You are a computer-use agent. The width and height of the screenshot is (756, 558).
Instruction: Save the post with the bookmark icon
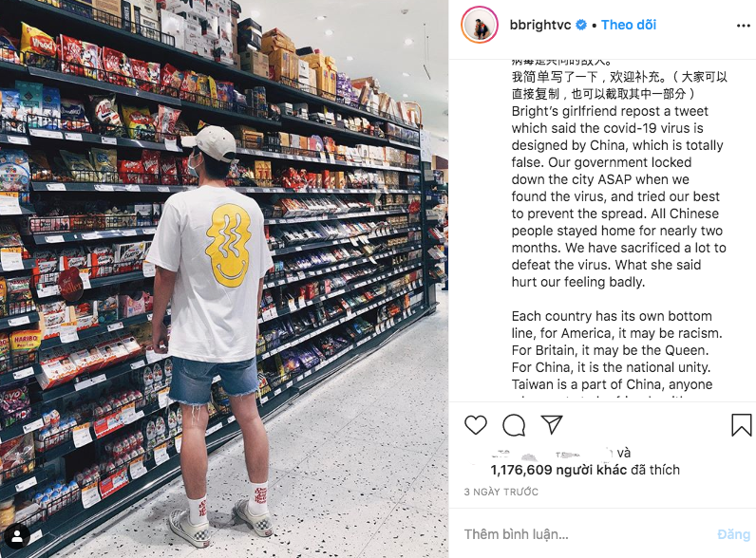(742, 425)
